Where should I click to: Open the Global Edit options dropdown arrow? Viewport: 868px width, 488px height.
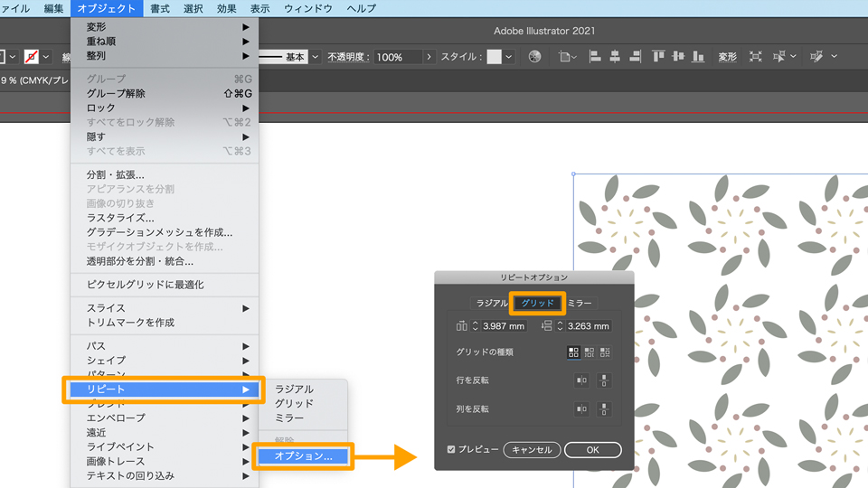(x=834, y=56)
